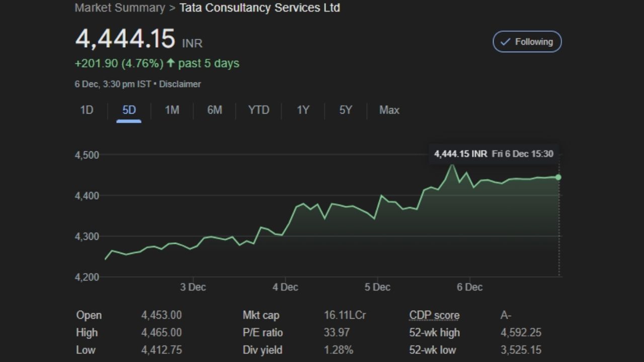Select the 5Y chart range
The image size is (644, 362).
point(345,110)
